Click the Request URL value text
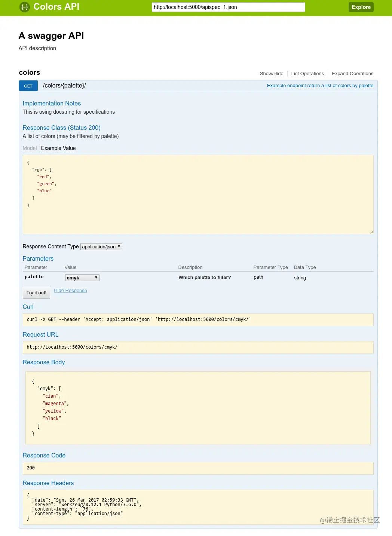Viewport: 392px width, 536px height. pos(72,347)
